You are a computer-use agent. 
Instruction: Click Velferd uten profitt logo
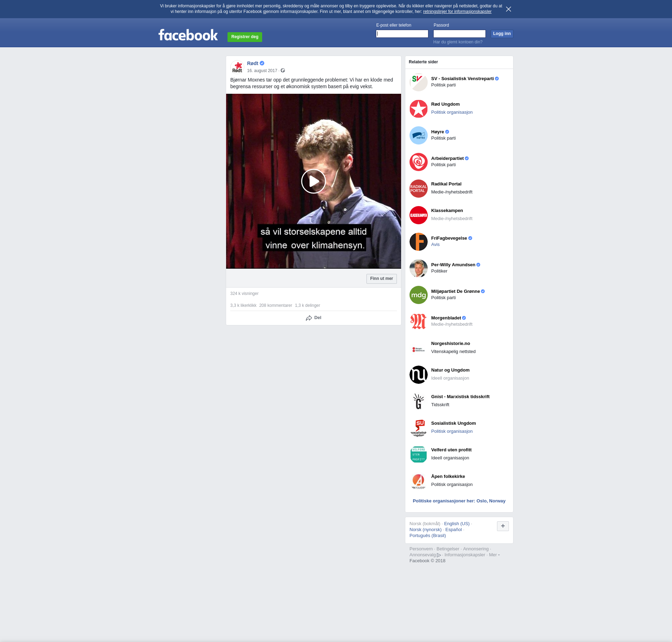(418, 454)
